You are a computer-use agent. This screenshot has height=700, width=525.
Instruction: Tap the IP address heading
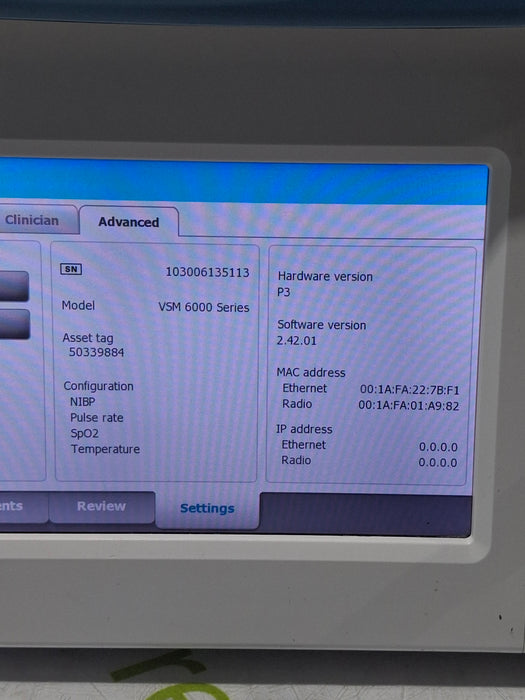point(304,429)
